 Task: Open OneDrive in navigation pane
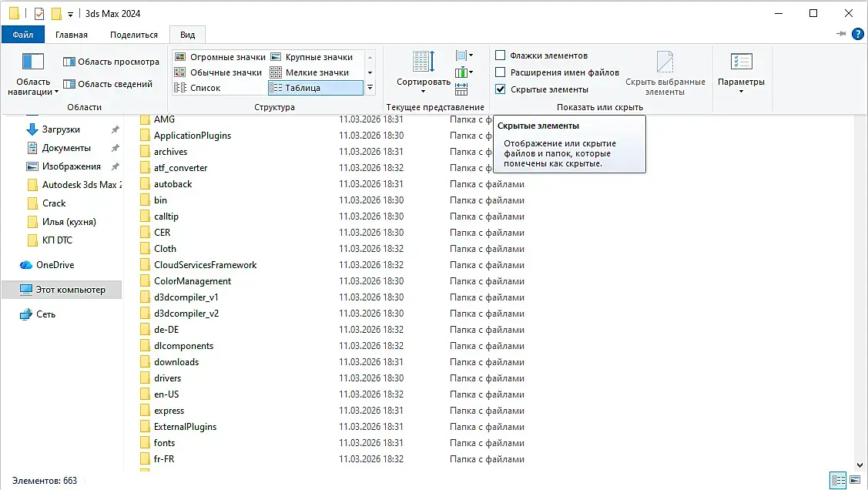pos(47,265)
